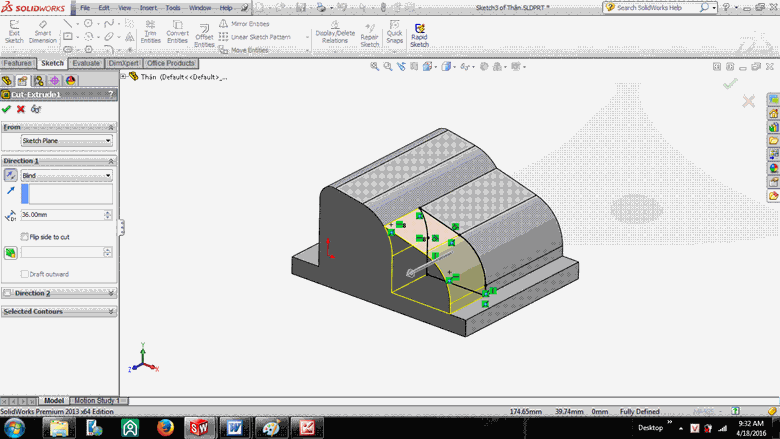The height and width of the screenshot is (439, 780).
Task: Open the Sketch Plane dropdown under From
Action: point(66,141)
